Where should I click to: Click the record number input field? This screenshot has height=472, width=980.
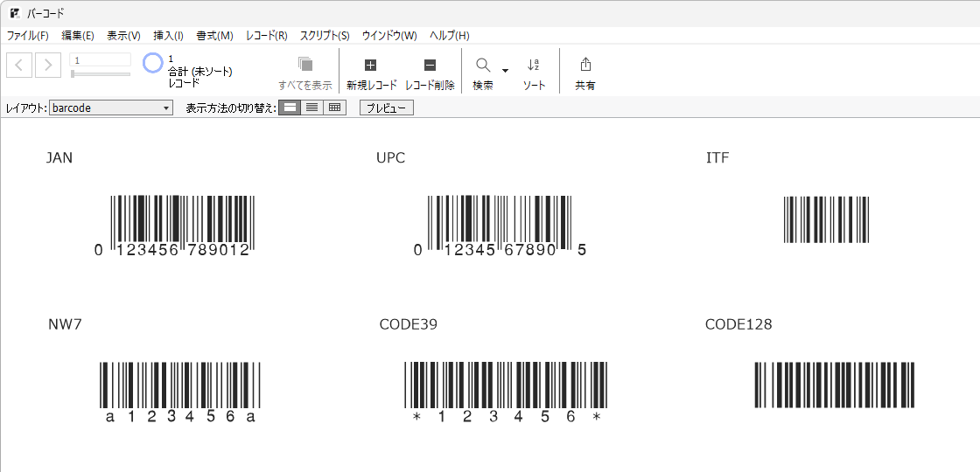click(101, 60)
